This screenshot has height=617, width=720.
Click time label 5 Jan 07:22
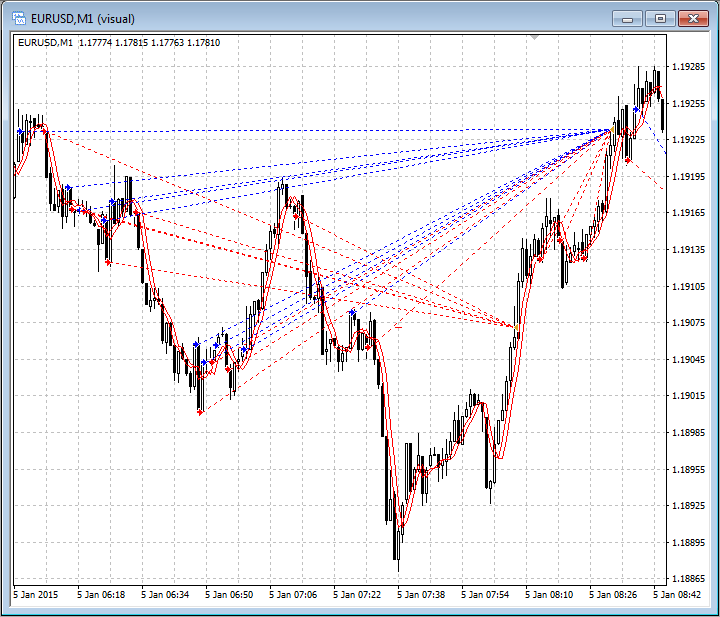coord(357,595)
